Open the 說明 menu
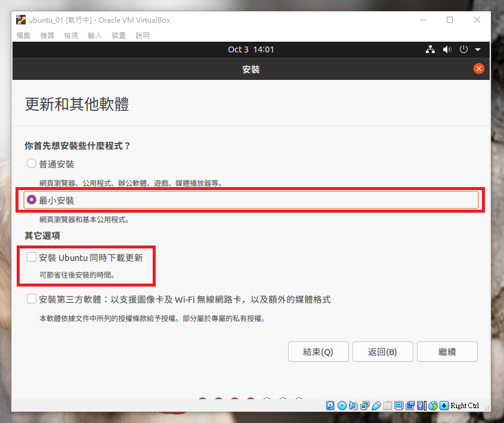 coord(143,35)
